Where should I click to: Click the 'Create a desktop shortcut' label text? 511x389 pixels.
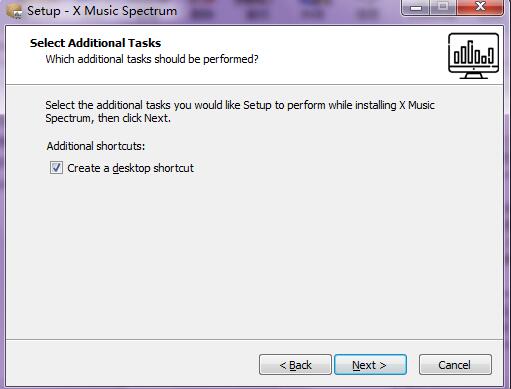click(130, 168)
